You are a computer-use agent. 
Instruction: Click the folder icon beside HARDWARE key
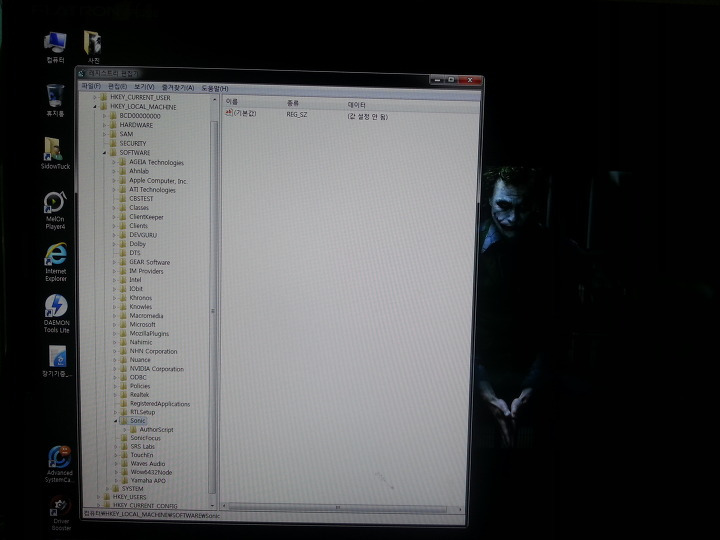tap(113, 124)
